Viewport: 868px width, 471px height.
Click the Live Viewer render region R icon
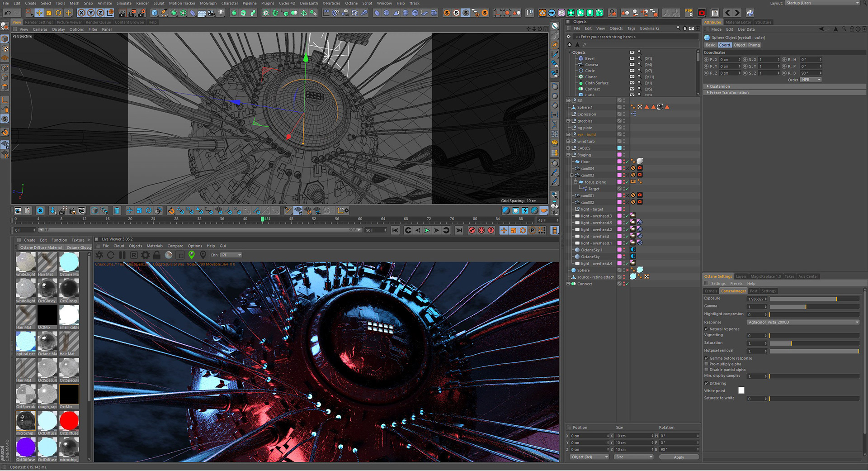[134, 255]
